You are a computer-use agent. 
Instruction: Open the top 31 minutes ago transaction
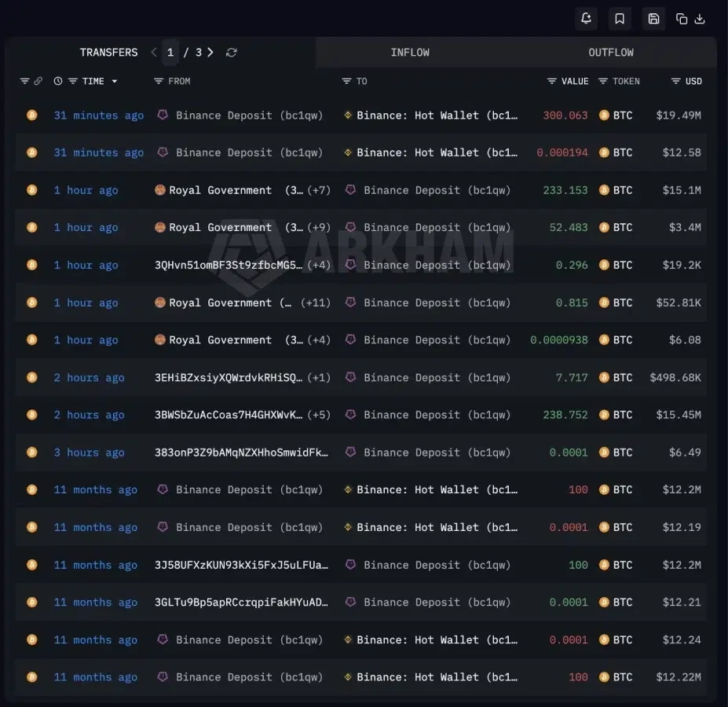(99, 115)
